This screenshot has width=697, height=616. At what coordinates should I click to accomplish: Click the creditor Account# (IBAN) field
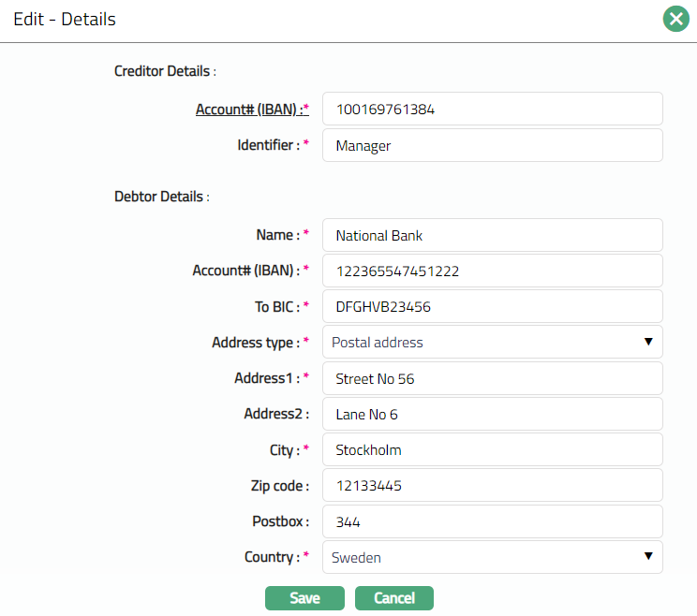point(492,109)
